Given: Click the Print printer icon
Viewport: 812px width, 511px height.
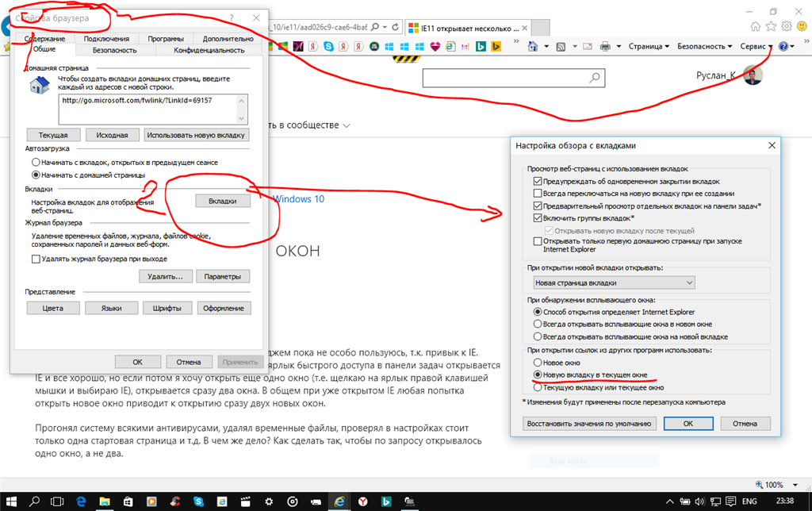Looking at the screenshot, I should [605, 47].
